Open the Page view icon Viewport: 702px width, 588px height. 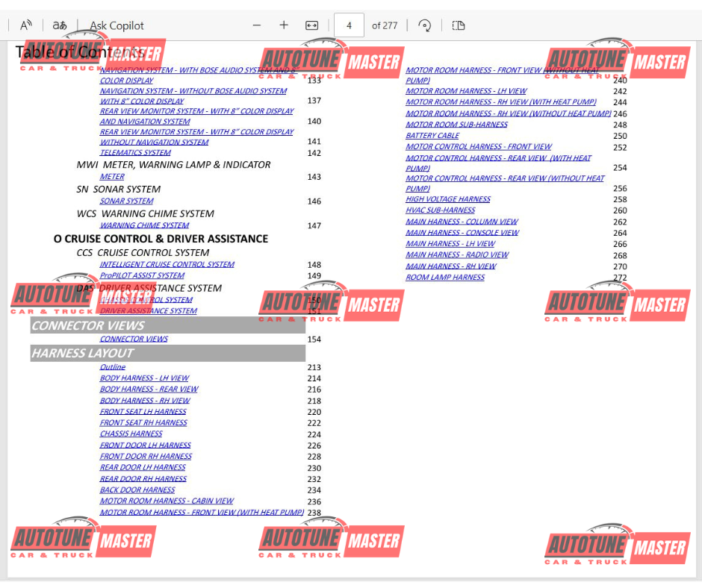coord(459,25)
